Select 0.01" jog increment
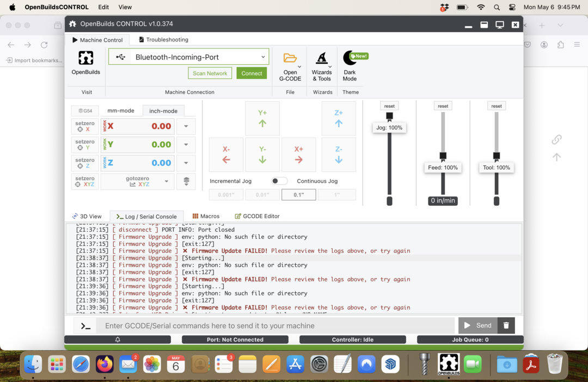The height and width of the screenshot is (382, 588). [x=262, y=195]
